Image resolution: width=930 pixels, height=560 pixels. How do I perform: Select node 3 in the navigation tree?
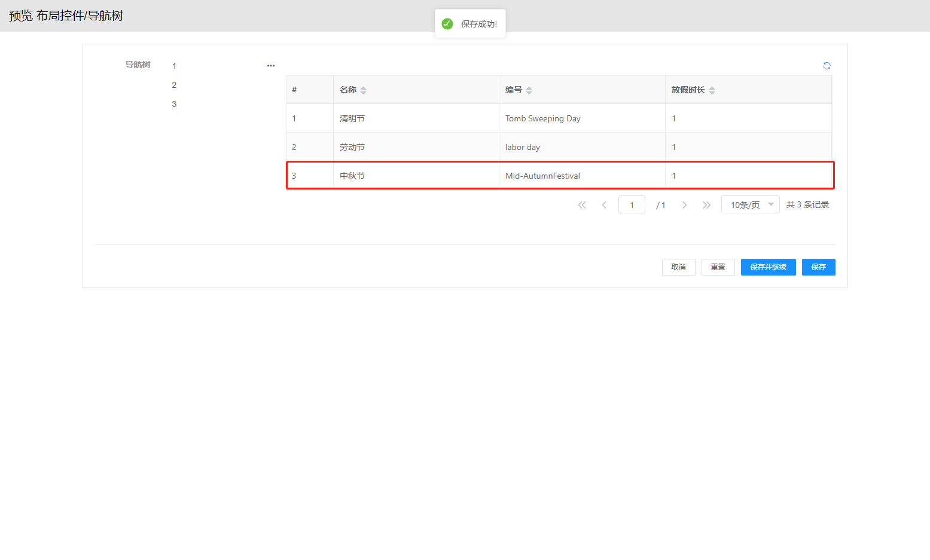(x=174, y=104)
